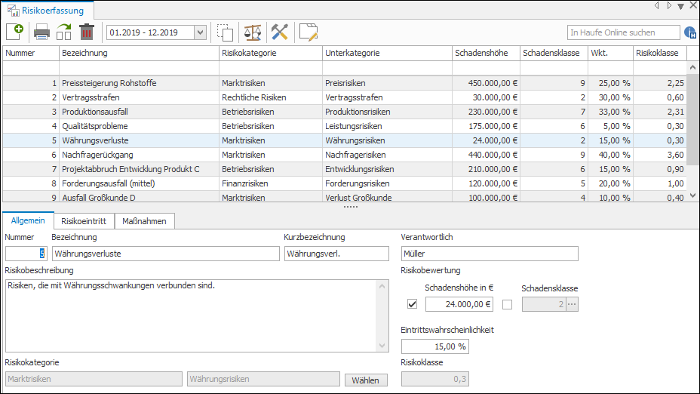Click the table vertical scrollbar thumb
The width and height of the screenshot is (700, 394).
click(x=692, y=120)
